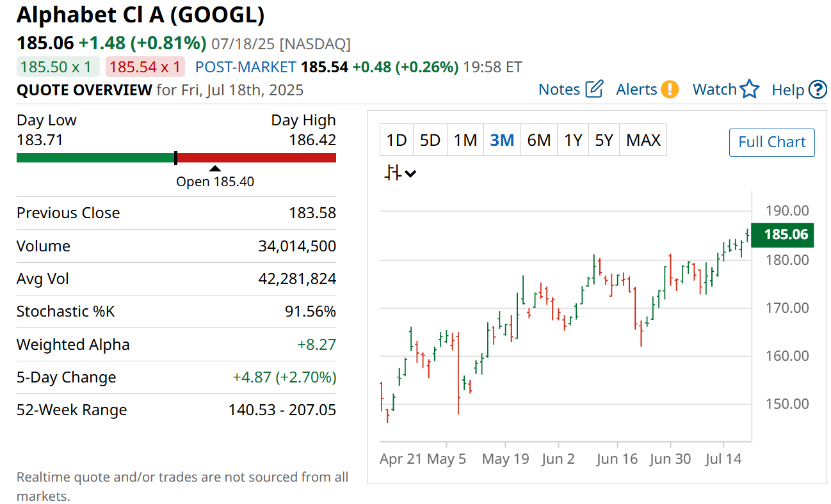
Task: Click the Stochastic %K label
Action: coord(66,311)
